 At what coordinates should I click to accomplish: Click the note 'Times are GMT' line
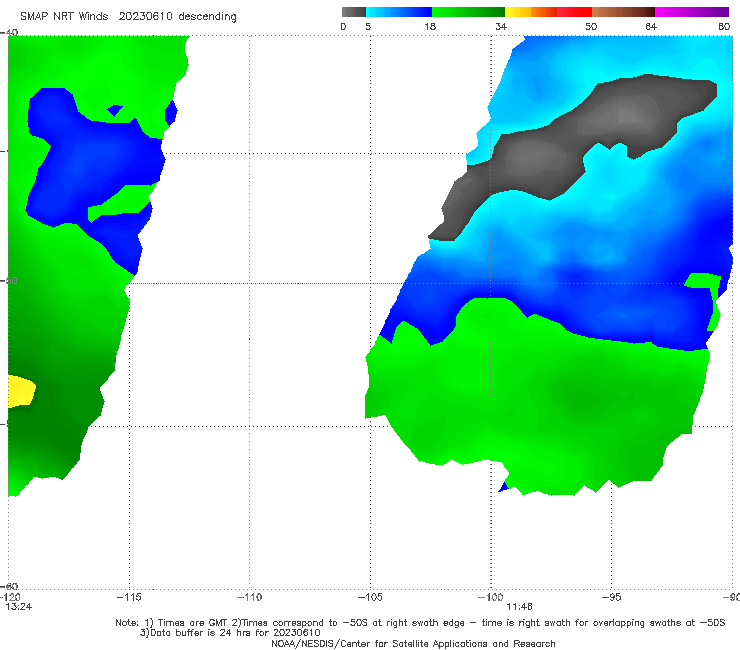(x=420, y=623)
